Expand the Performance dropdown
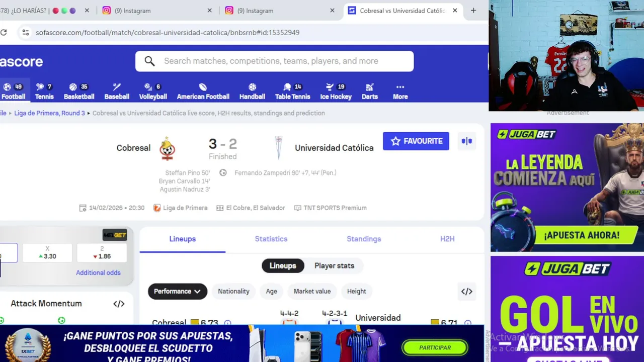The width and height of the screenshot is (644, 362). [x=177, y=291]
